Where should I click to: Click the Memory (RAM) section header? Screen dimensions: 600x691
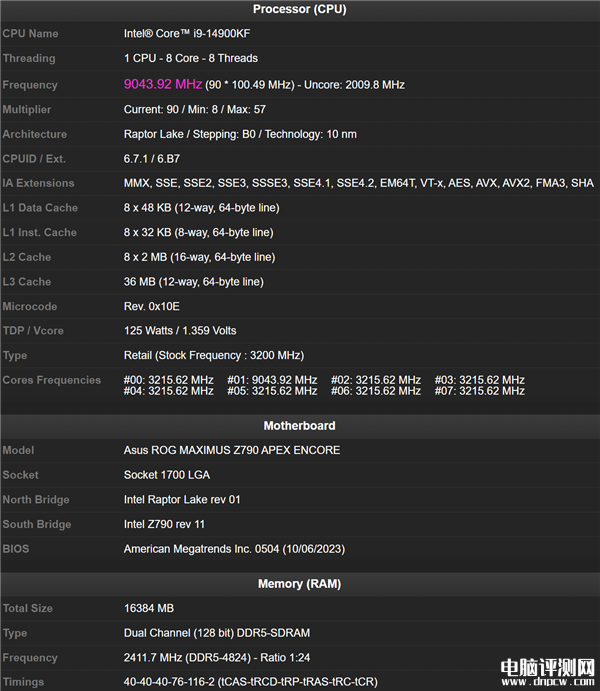[x=300, y=584]
